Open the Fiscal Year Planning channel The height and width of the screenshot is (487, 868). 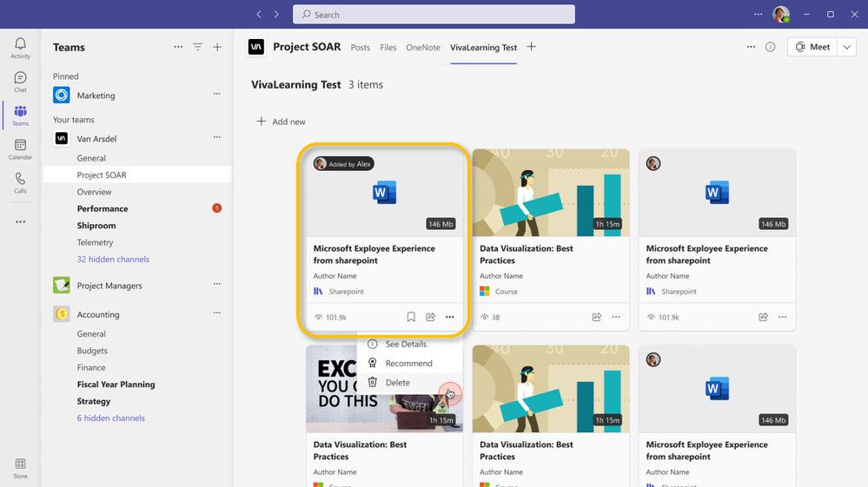coord(116,385)
